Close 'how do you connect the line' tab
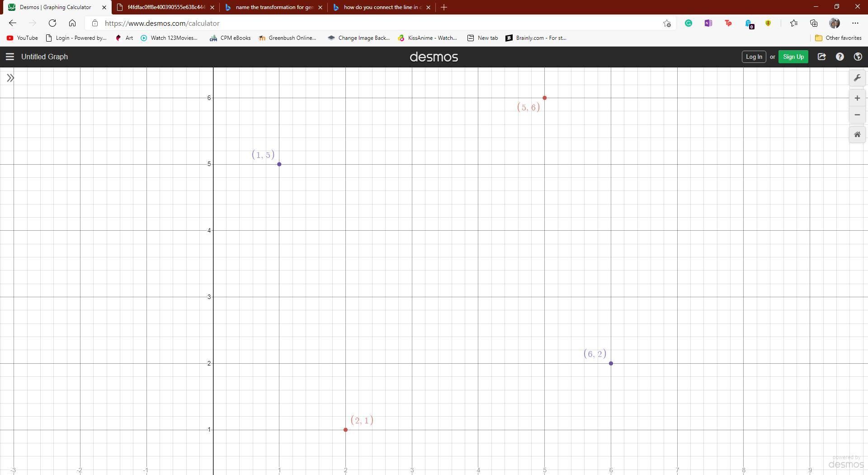This screenshot has height=475, width=868. (x=429, y=7)
